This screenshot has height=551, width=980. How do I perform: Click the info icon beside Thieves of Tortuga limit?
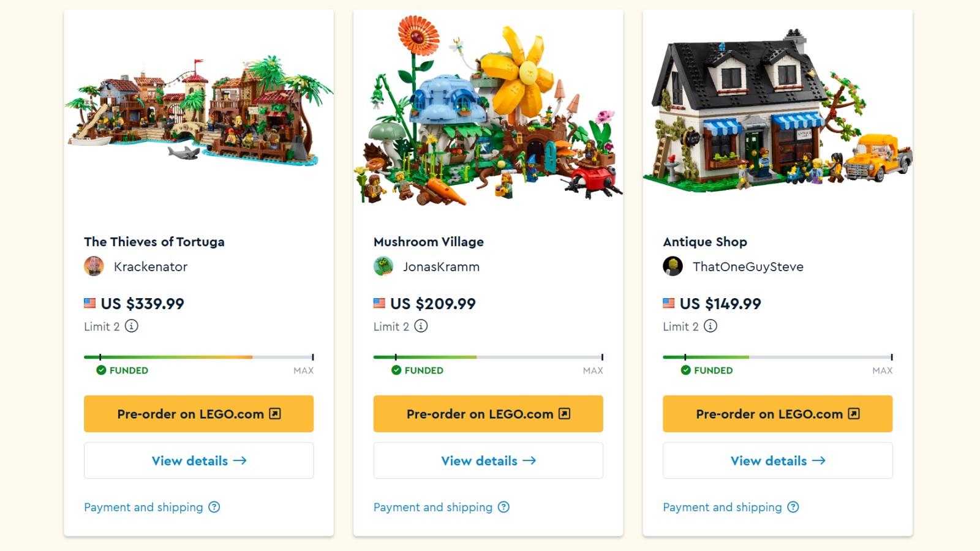pos(132,326)
